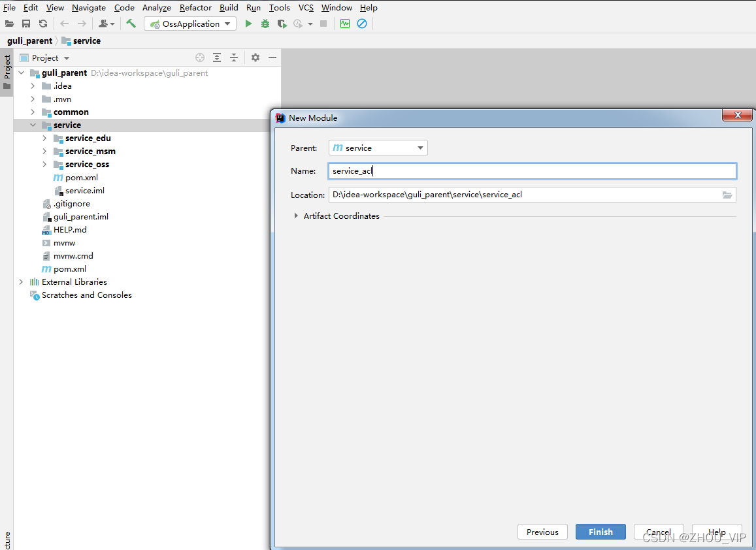Select mvnw.cmd file

coord(73,255)
